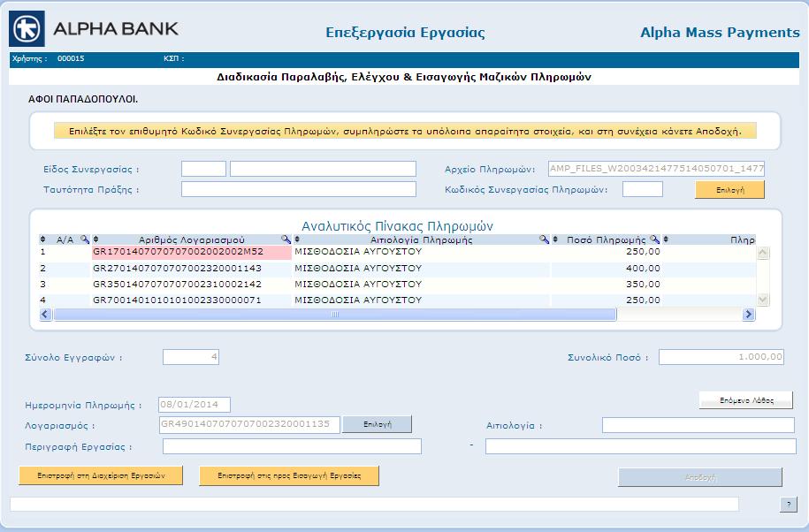Click the Αριθμός Λογαριασμού column header
The image size is (809, 532).
click(x=191, y=239)
